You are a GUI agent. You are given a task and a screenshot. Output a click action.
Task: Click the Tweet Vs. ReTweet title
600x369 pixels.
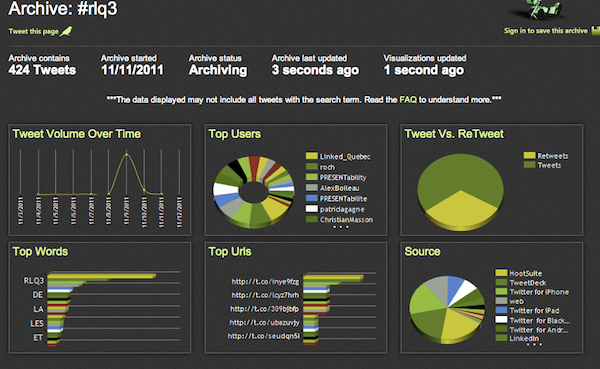[454, 134]
